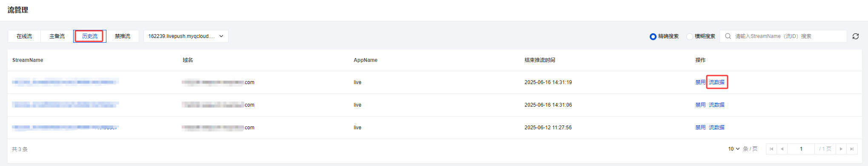The width and height of the screenshot is (868, 166).
Task: Switch to the 在线流 tab
Action: click(x=24, y=36)
